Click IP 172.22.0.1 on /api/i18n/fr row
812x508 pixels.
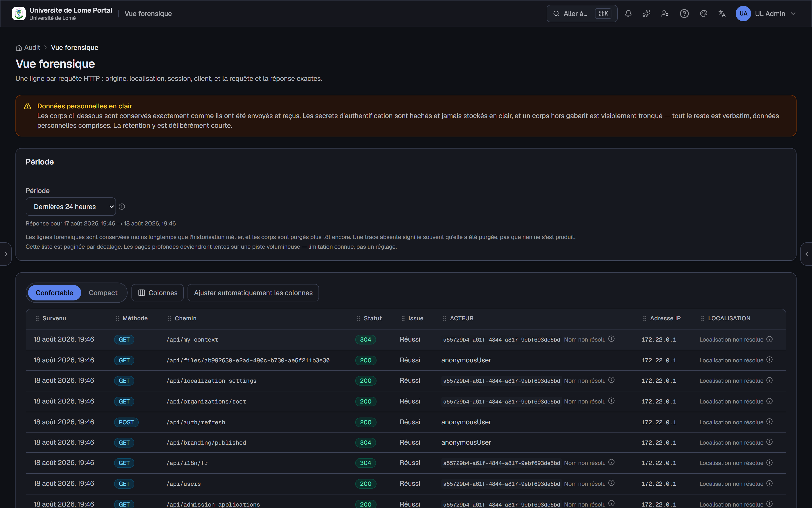[x=659, y=463]
